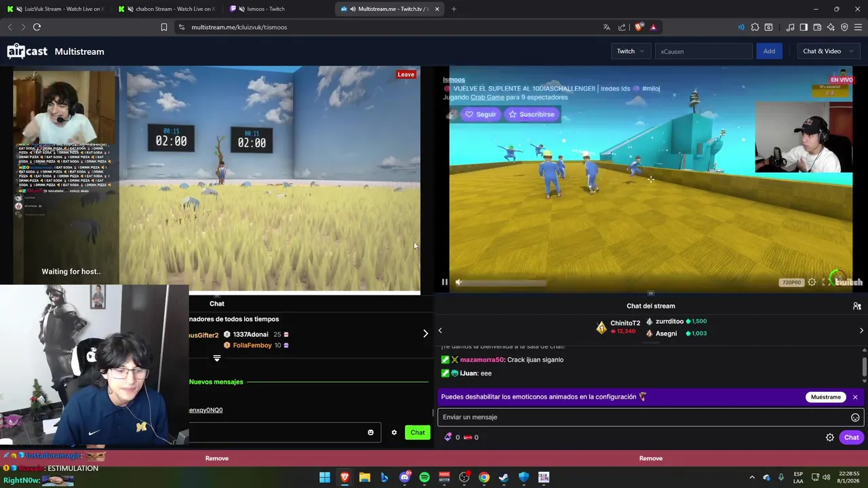This screenshot has height=488, width=868.
Task: Open the Brave VPN shield icon
Action: pos(844,27)
